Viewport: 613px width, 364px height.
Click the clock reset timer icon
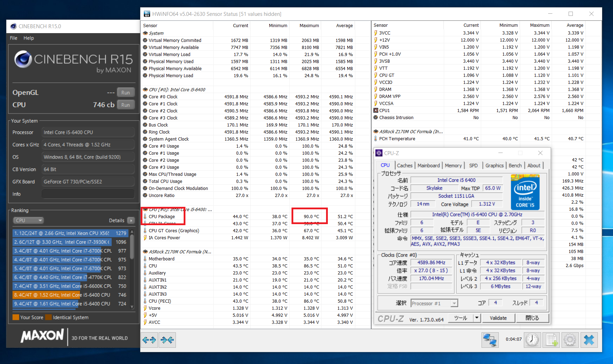click(x=532, y=340)
